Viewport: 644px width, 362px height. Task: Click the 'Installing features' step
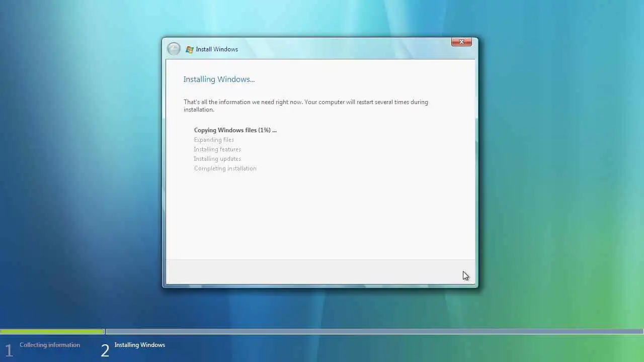[x=217, y=149]
